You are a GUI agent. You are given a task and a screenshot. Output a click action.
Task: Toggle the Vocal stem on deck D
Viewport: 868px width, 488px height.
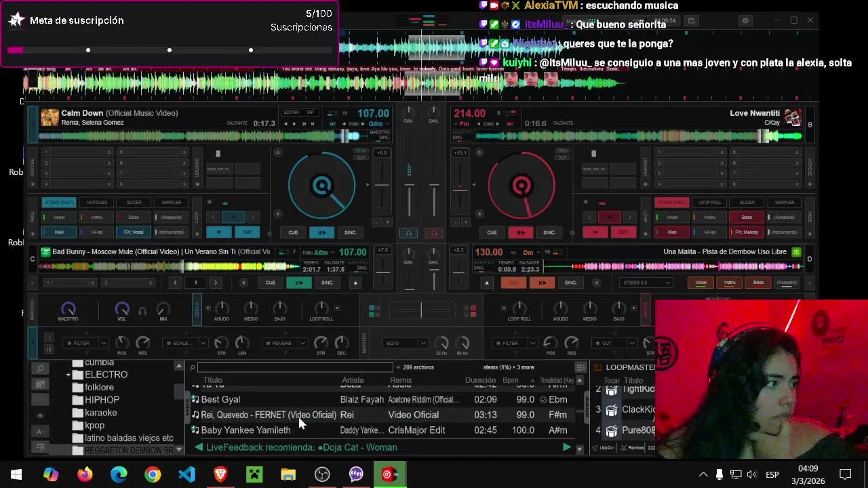(701, 283)
